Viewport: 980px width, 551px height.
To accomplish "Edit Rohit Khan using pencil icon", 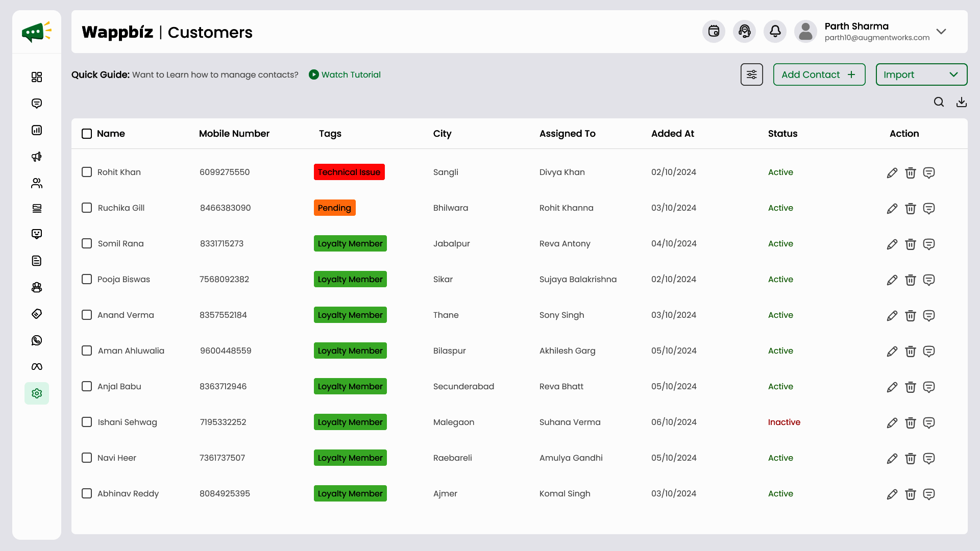I will [x=892, y=173].
